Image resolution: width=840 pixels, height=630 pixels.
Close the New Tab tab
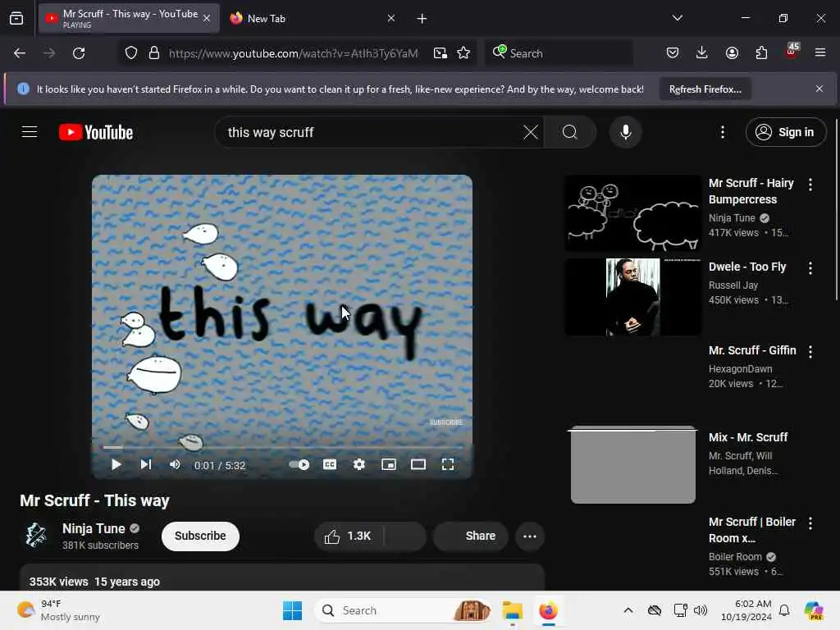click(x=391, y=18)
